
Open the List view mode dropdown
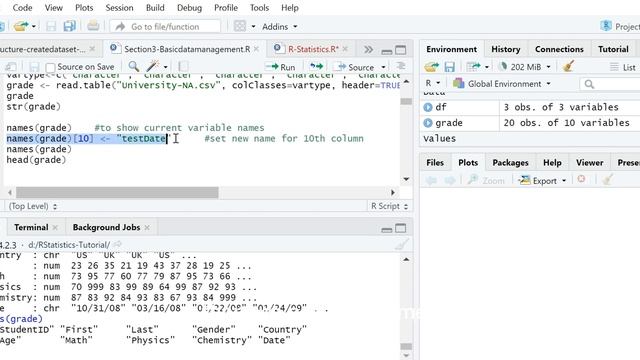[623, 67]
